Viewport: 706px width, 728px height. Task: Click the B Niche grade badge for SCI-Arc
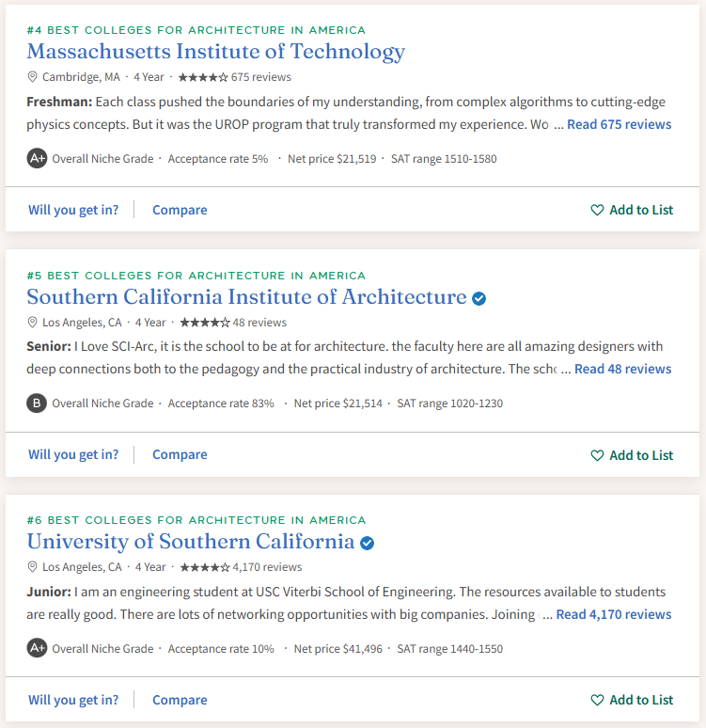coord(37,403)
